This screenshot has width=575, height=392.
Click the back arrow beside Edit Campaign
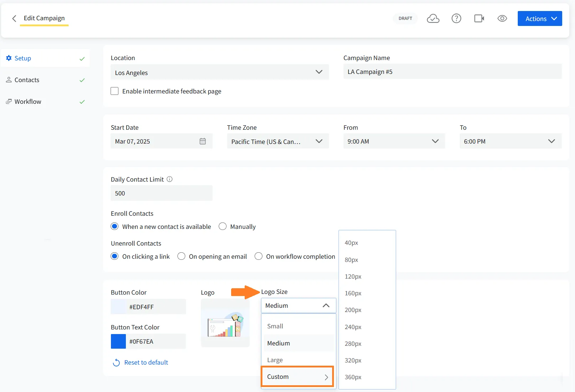[14, 18]
